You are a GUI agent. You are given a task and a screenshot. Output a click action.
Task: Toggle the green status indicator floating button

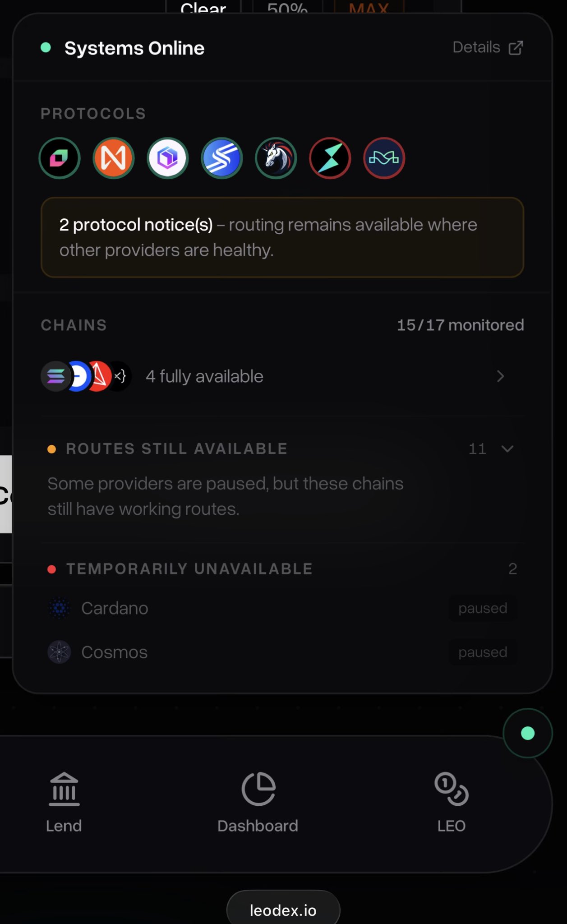point(528,733)
